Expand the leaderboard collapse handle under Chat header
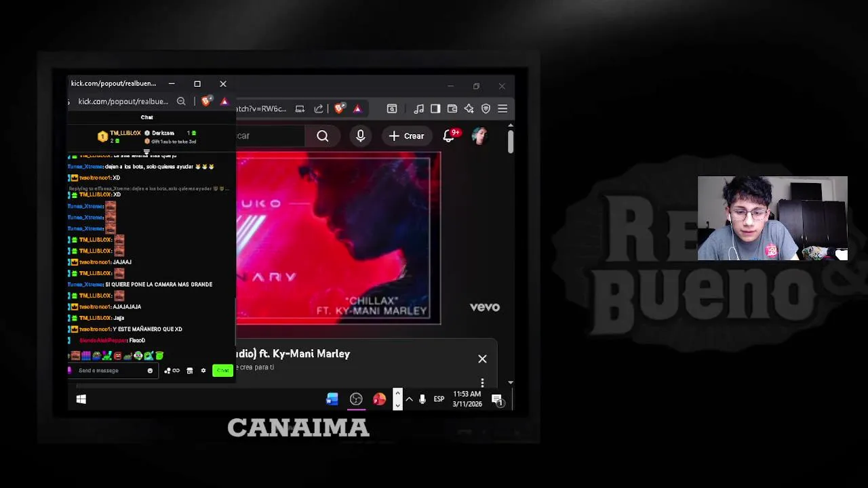 pos(146,152)
